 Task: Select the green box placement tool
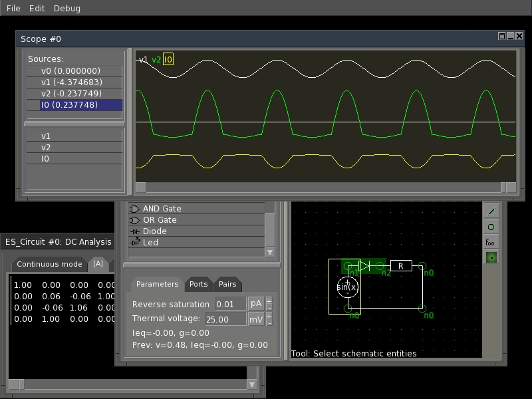[x=491, y=257]
